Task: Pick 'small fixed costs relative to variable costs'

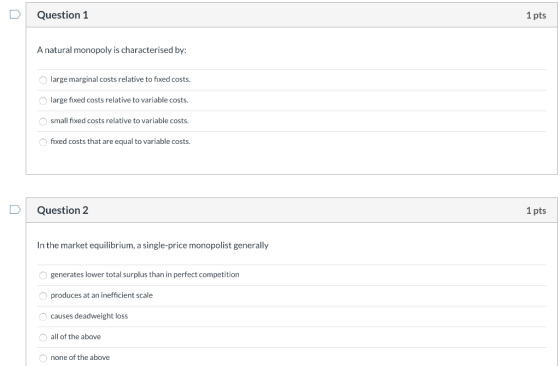Action: [43, 121]
